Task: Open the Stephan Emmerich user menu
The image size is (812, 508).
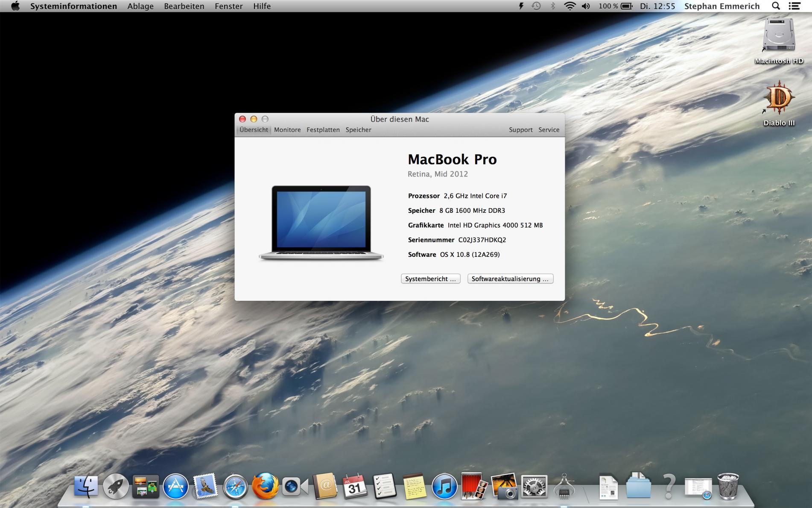Action: click(722, 6)
